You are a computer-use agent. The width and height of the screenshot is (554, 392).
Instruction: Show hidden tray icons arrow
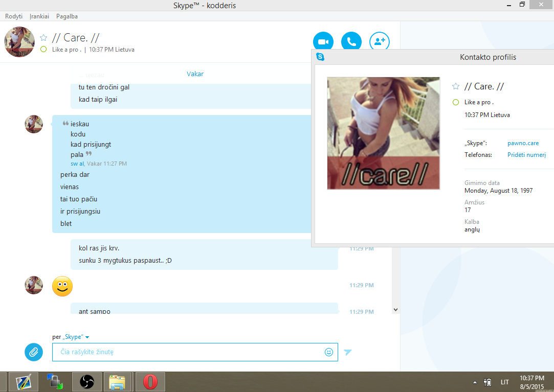pos(475,382)
